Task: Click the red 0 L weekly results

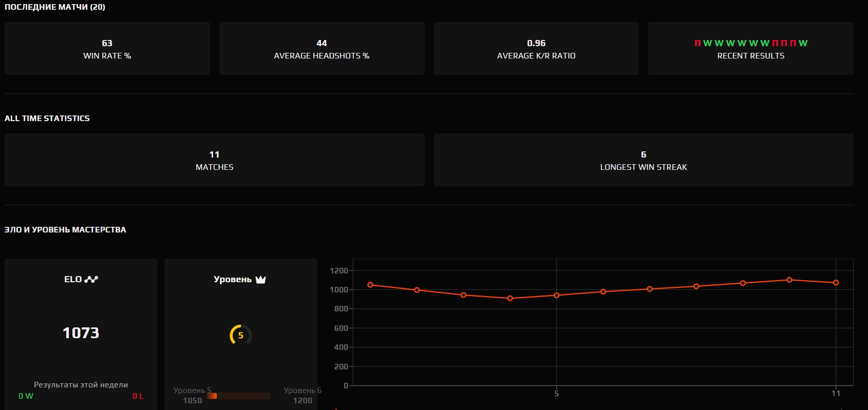Action: [138, 396]
